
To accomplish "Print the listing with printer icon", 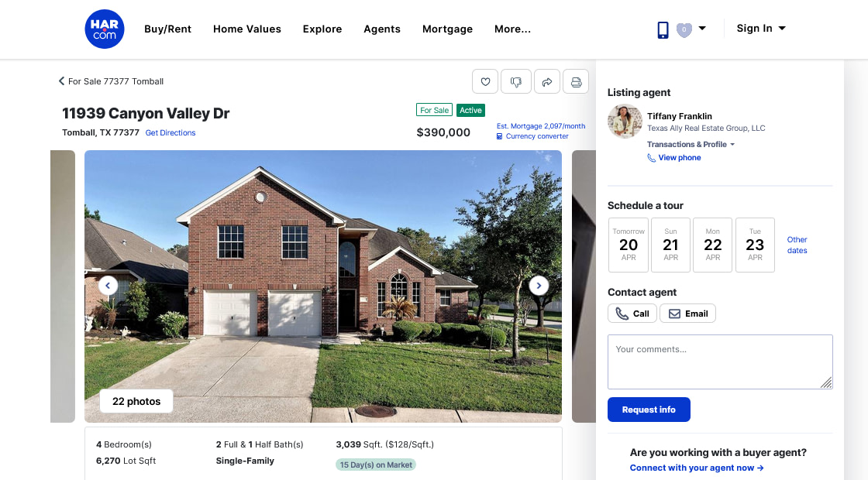I will pos(576,82).
